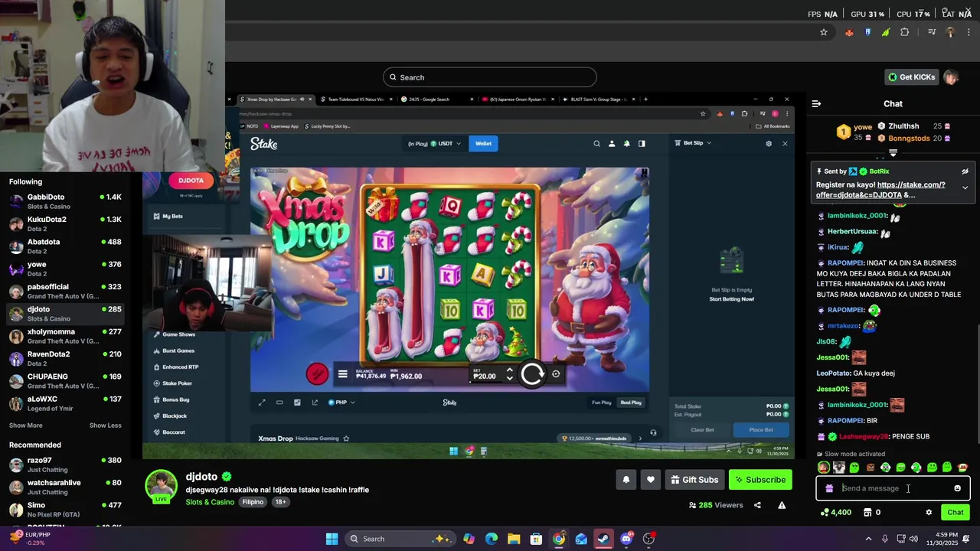Expand the winner ticker arrow beside mrmathieubds
Screen dimensions: 980x551
[640, 439]
